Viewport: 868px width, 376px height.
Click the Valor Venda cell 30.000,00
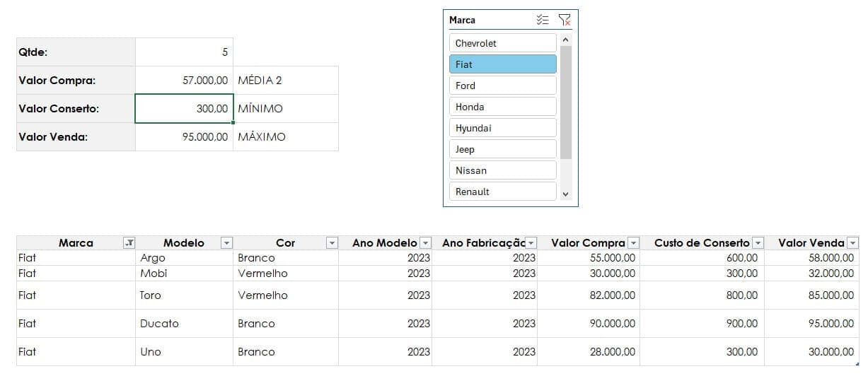(x=813, y=352)
